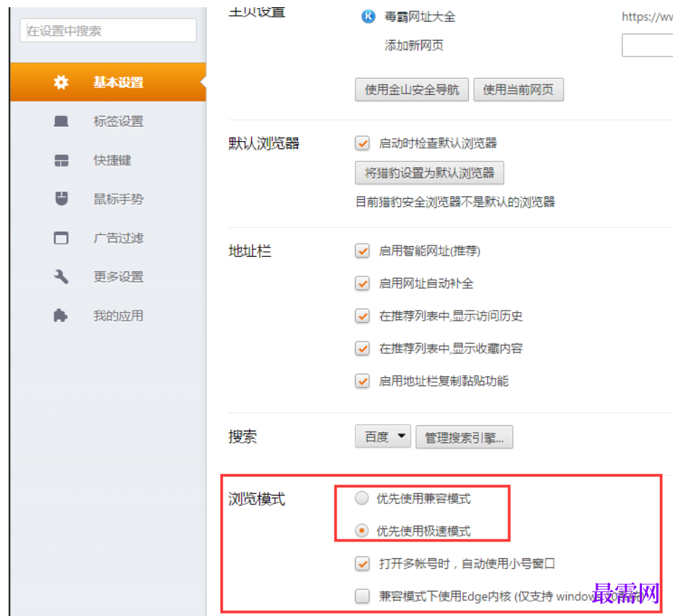The image size is (673, 616).
Task: Toggle 启用网址自动补全 checkbox
Action: (363, 283)
